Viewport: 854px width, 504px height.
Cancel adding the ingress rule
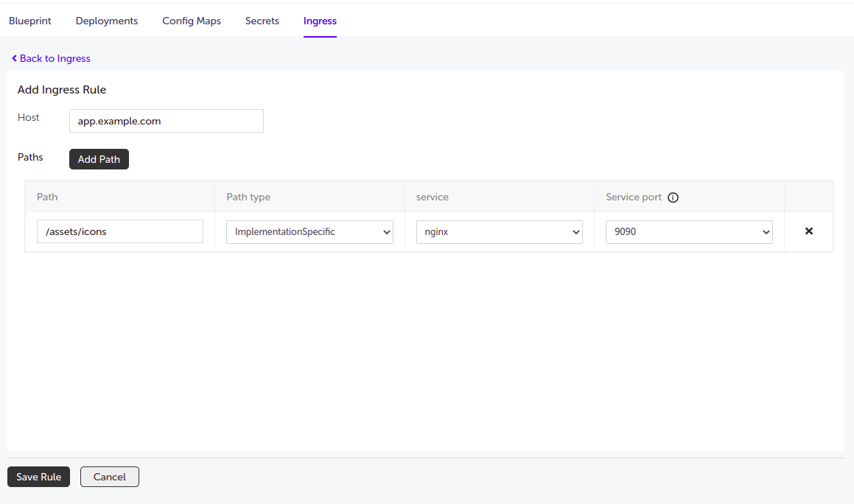point(110,477)
